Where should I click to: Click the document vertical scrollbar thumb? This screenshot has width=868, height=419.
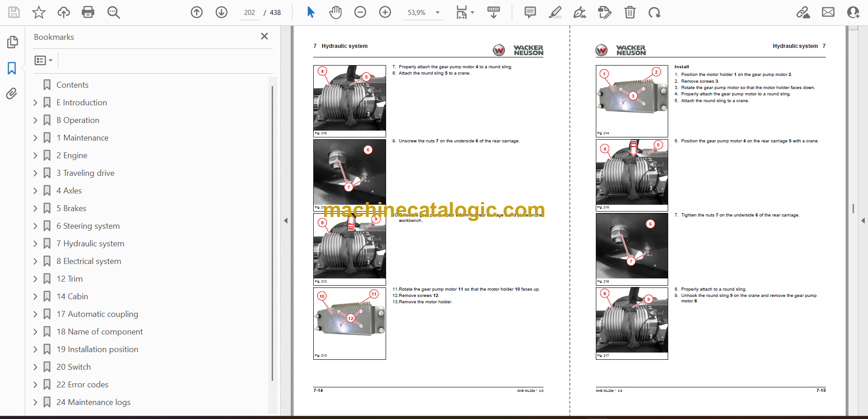click(x=853, y=208)
